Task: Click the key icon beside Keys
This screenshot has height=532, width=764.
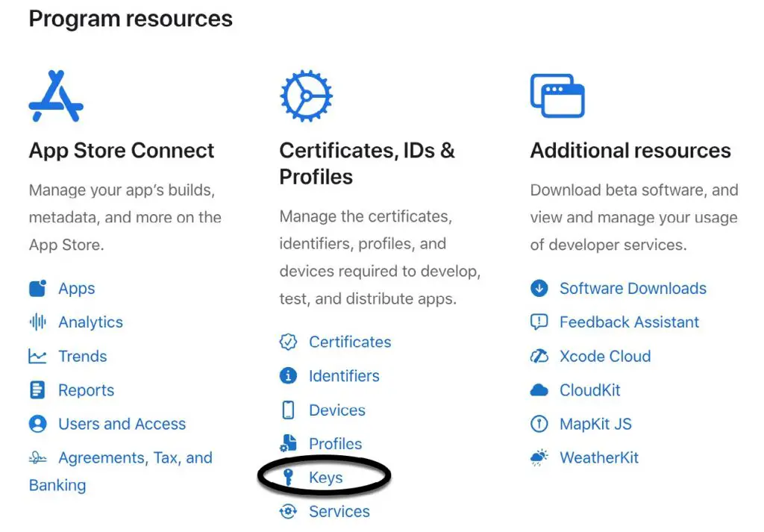Action: (288, 478)
